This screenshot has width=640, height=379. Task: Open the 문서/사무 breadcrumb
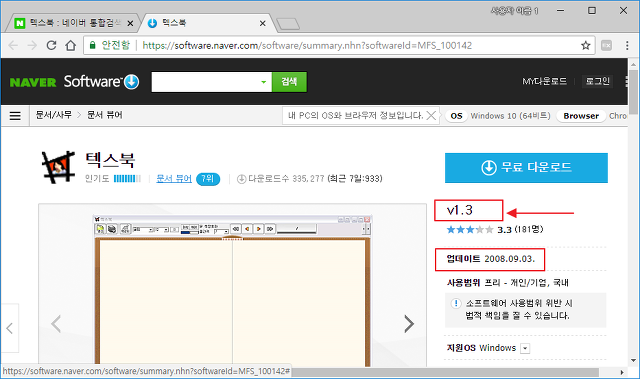[53, 115]
